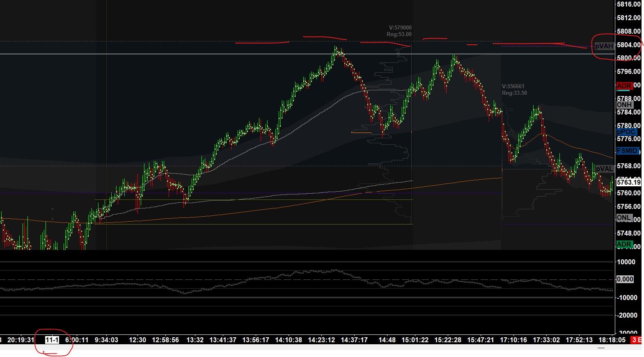Select the 18:18:05 time label
The height and width of the screenshot is (357, 644).
612,340
